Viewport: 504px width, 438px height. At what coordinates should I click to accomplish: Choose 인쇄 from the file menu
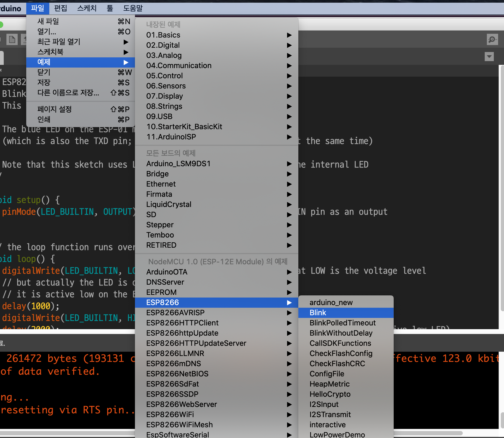pyautogui.click(x=80, y=120)
